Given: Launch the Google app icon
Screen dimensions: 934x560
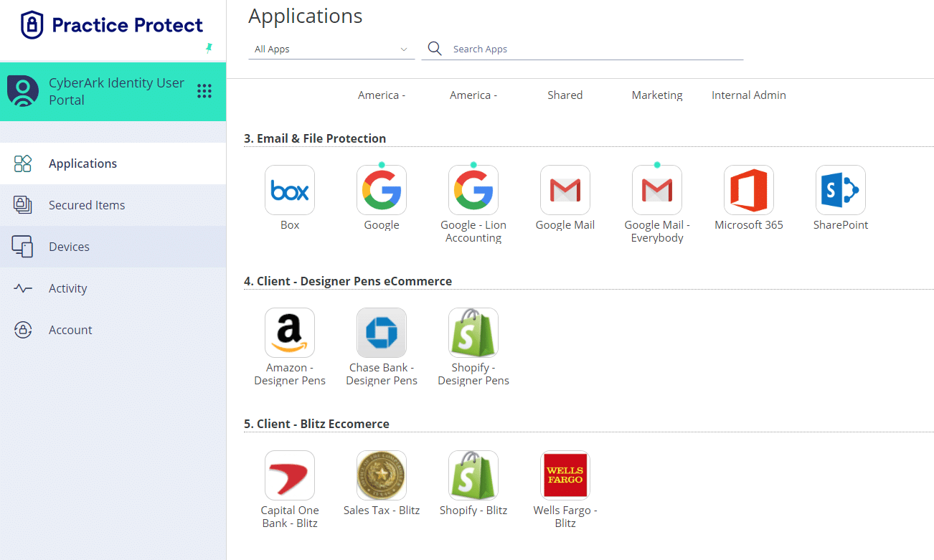Looking at the screenshot, I should [x=382, y=190].
